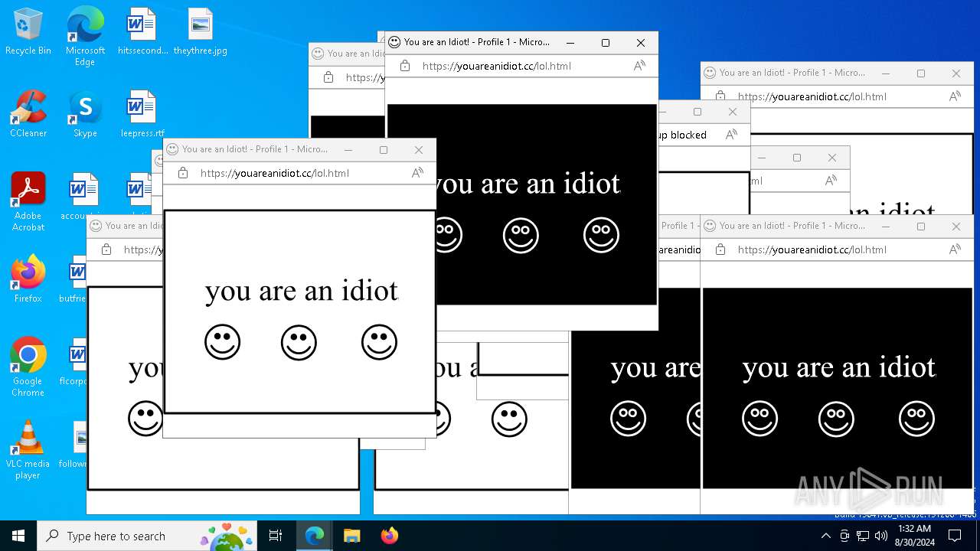
Task: Open the network status tray icon
Action: [863, 536]
